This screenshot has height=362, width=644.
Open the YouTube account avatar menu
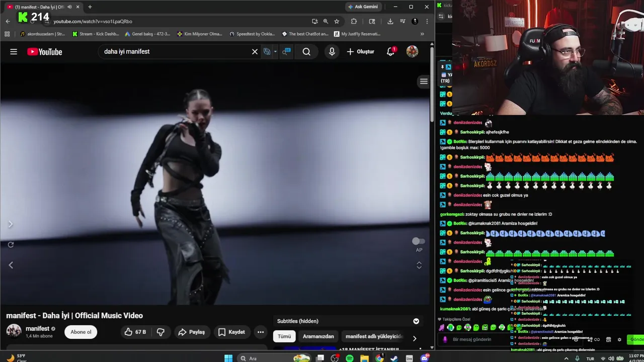point(412,51)
